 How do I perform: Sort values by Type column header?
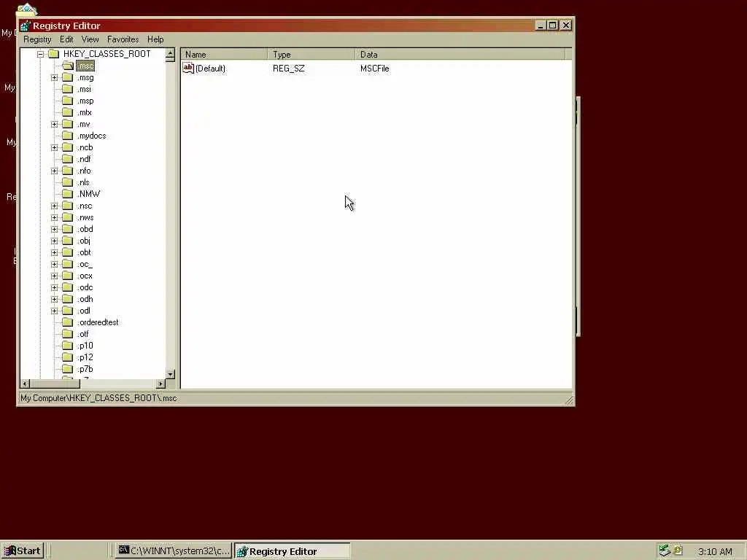coord(311,54)
